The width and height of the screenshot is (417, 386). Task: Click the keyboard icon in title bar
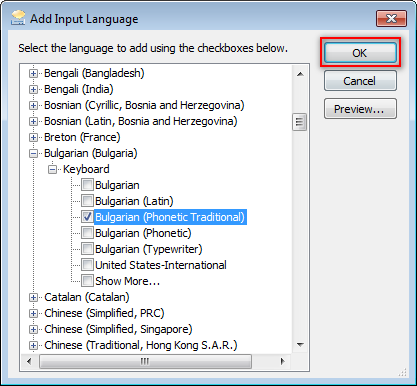(x=18, y=17)
